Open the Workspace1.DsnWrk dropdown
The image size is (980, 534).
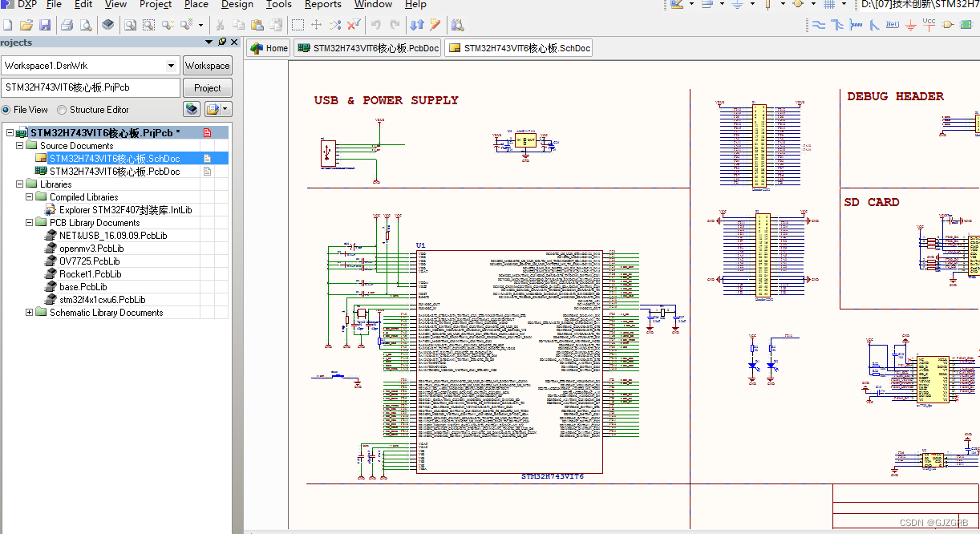[171, 65]
